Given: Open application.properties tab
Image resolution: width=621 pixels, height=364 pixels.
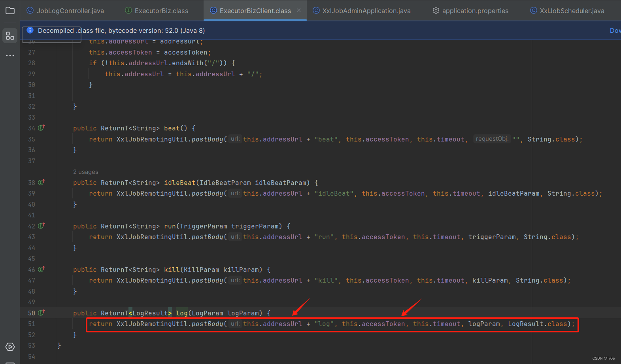Looking at the screenshot, I should (470, 11).
